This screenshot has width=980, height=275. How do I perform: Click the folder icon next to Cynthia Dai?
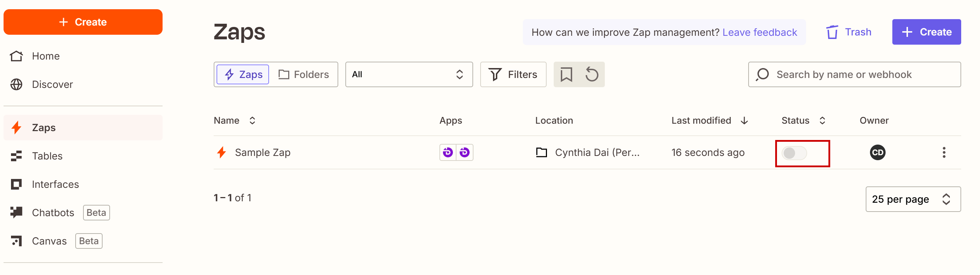(541, 152)
